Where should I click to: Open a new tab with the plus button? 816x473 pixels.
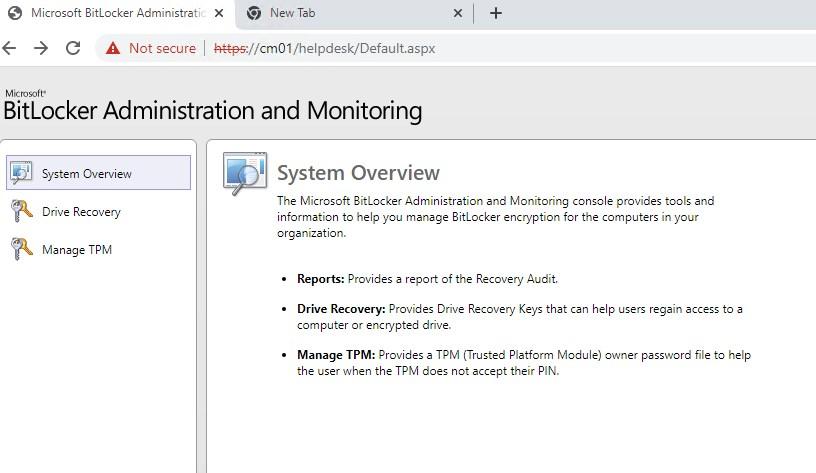496,14
